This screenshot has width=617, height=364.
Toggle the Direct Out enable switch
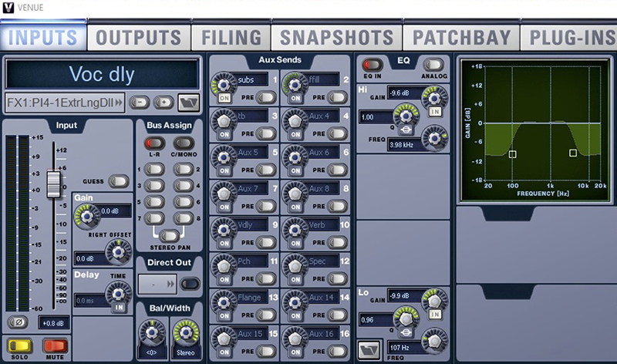[x=190, y=284]
